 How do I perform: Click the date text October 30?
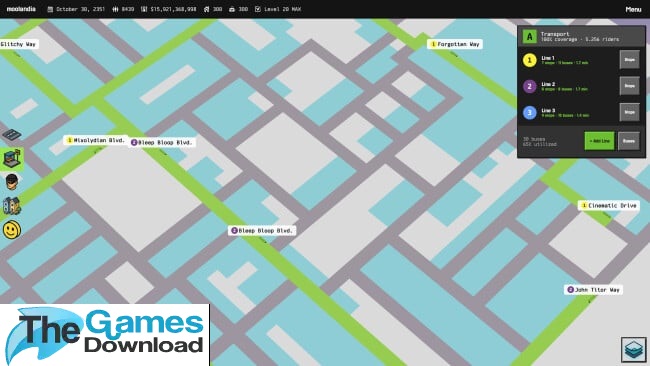click(81, 9)
